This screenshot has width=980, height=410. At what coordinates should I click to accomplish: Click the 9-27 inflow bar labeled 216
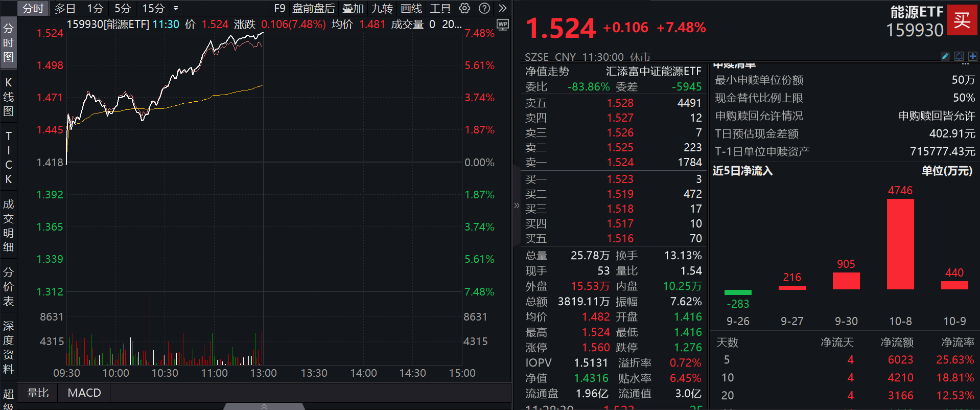[792, 288]
